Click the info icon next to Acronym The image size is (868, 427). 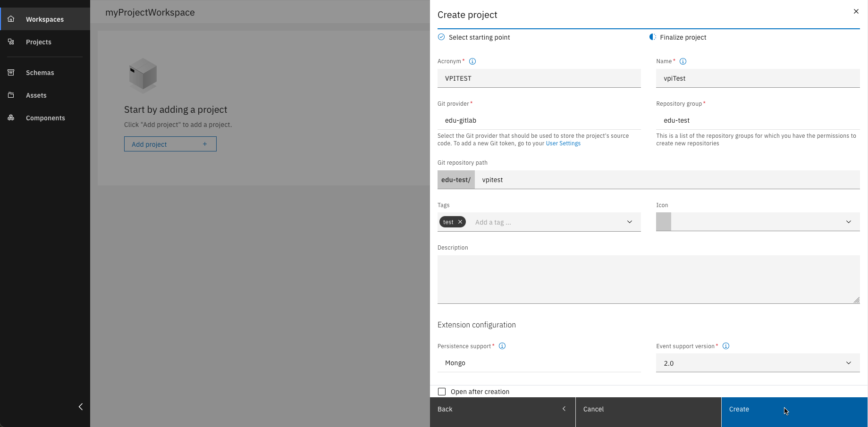473,61
